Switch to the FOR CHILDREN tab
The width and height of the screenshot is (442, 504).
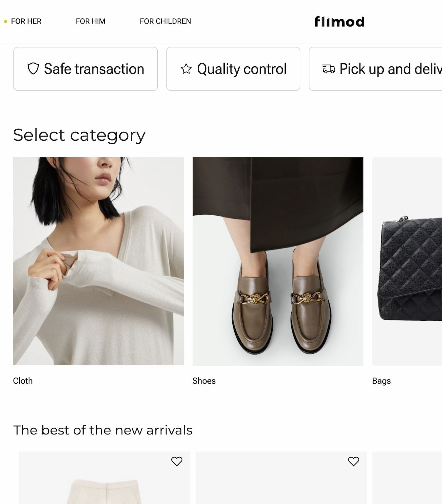pos(165,21)
